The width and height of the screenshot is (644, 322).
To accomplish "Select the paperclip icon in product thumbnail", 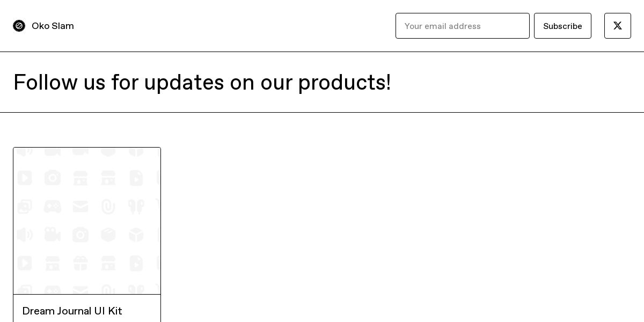I will click(x=108, y=206).
